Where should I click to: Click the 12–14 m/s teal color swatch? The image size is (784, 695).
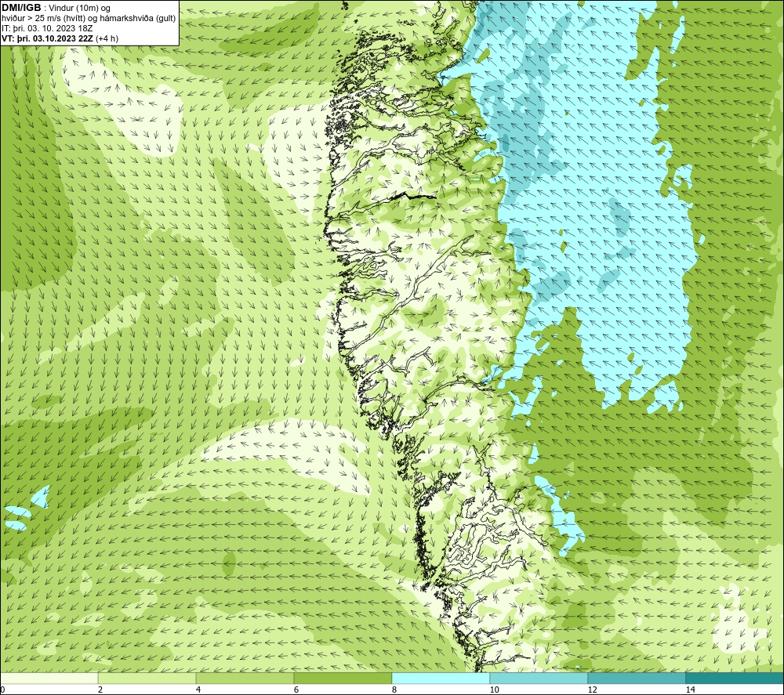coord(637,678)
